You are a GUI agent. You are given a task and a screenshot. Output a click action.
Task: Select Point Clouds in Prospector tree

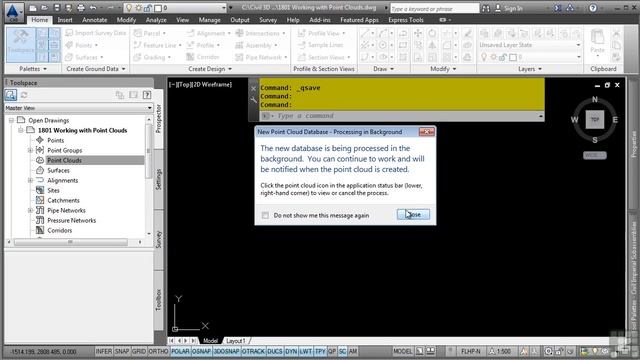(64, 160)
